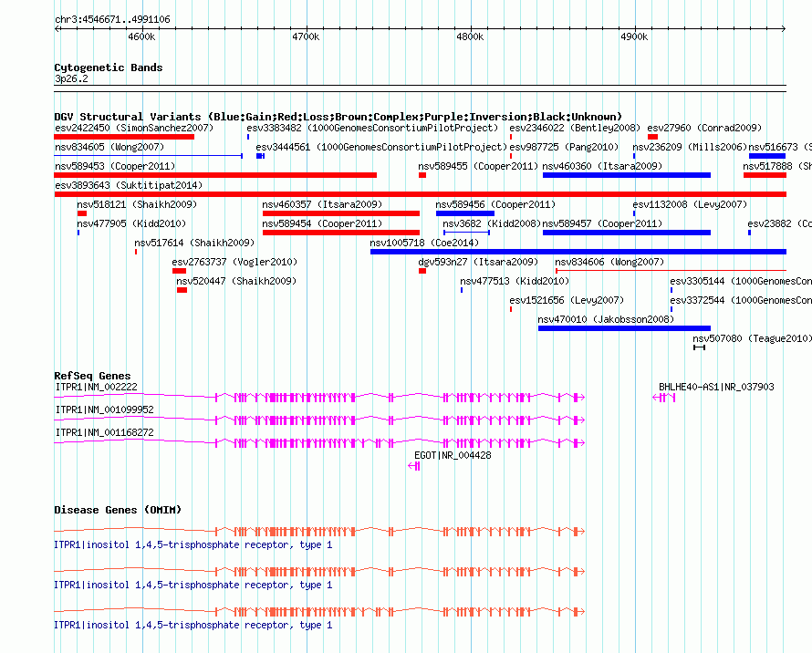Click nsv518121 (Shaikh2009) label
The image size is (812, 653).
pos(137,204)
